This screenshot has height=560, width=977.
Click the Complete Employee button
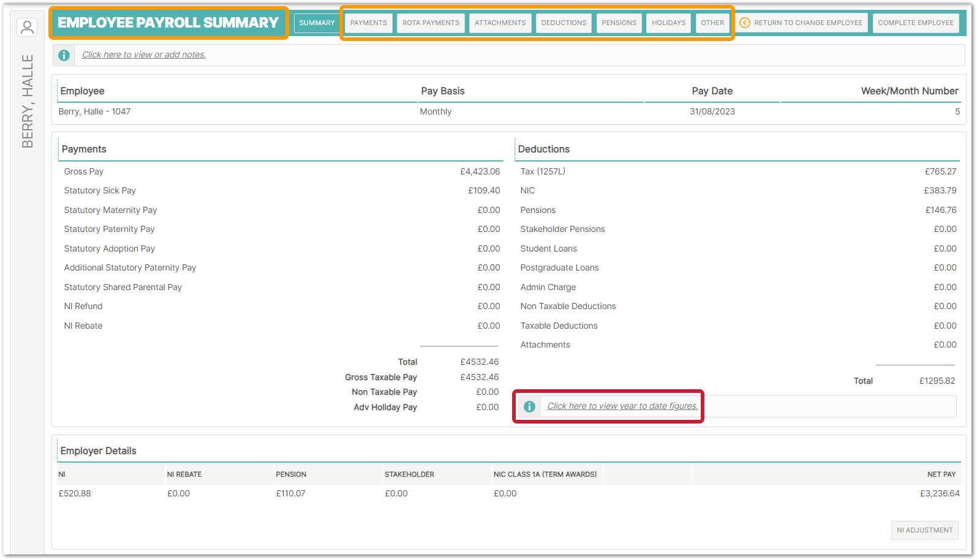pyautogui.click(x=915, y=23)
